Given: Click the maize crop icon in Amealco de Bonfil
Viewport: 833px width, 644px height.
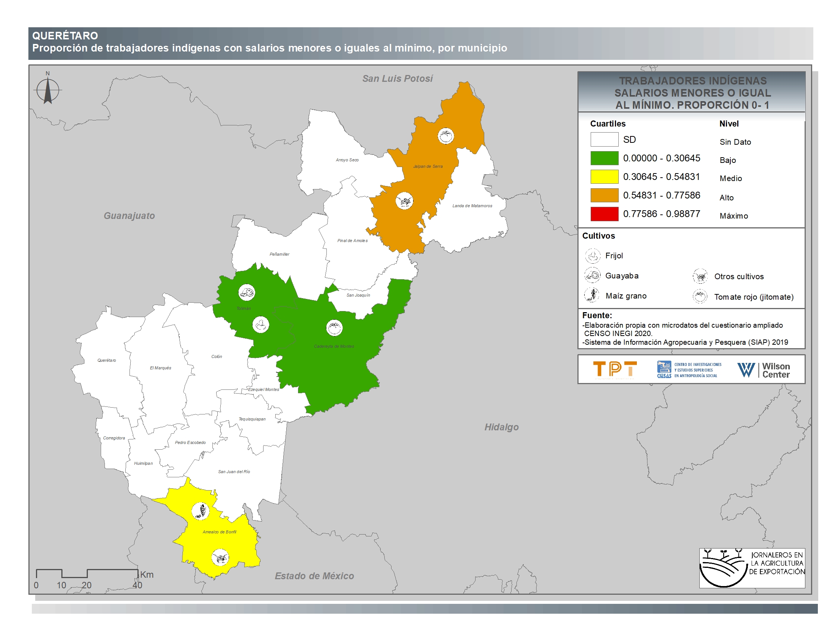Looking at the screenshot, I should click(x=200, y=511).
